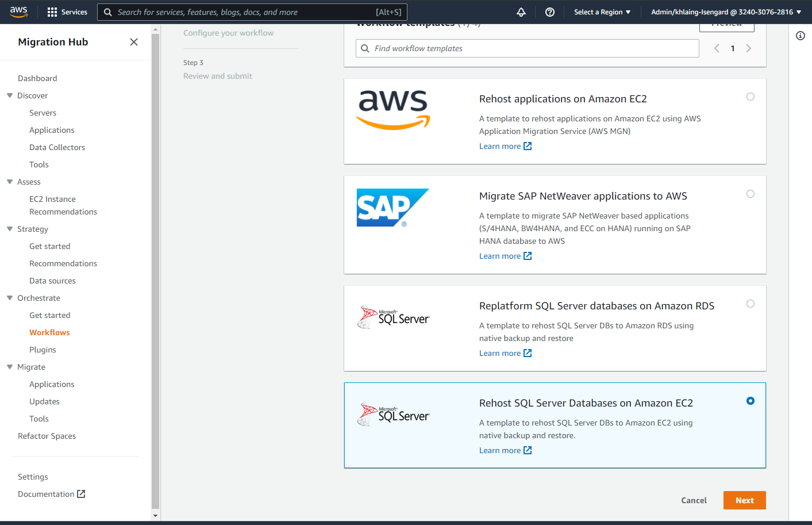
Task: Collapse the Orchestrate section
Action: [x=10, y=298]
